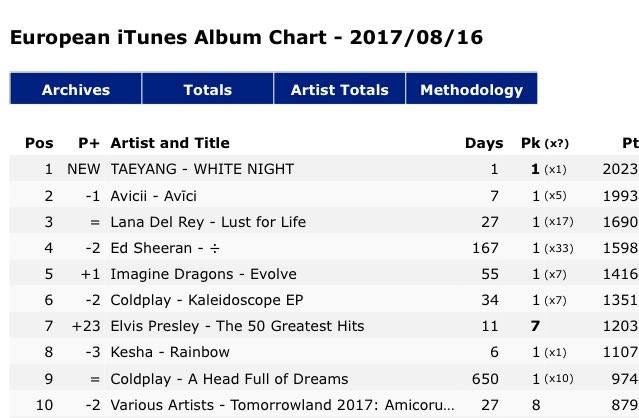
Task: Open the Archives tab
Action: pyautogui.click(x=76, y=90)
